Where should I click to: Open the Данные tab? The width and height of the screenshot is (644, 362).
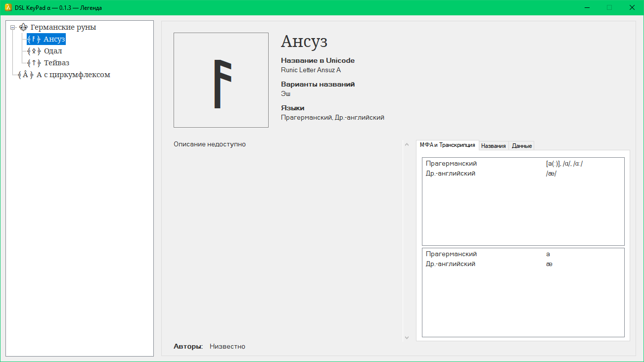pos(522,146)
